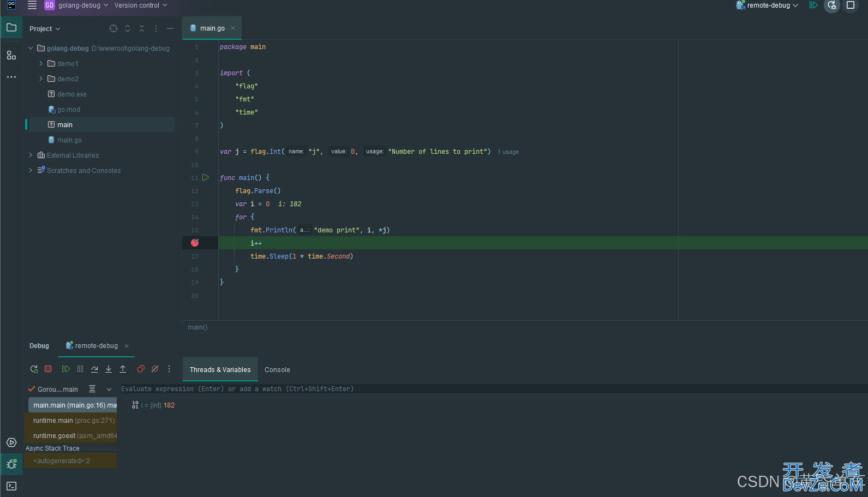
Task: Click the frames list layout icon
Action: (92, 389)
